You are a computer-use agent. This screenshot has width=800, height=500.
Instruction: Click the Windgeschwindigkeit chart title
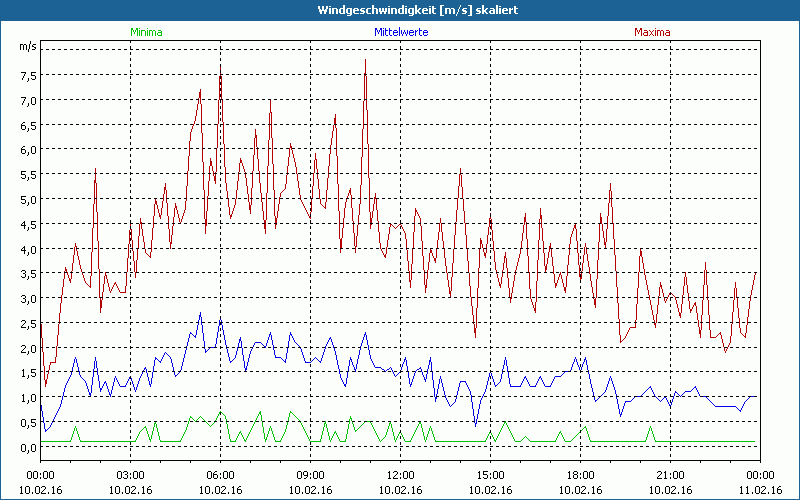[400, 10]
